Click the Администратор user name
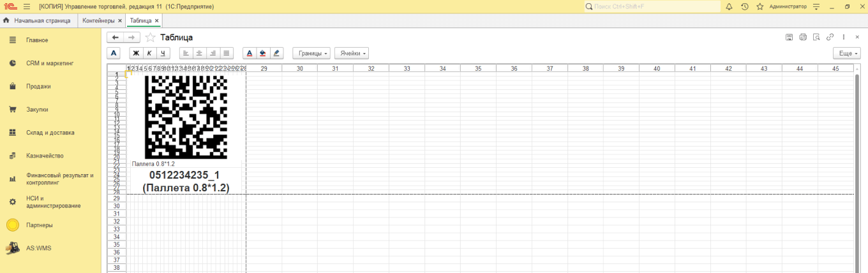 coord(788,6)
